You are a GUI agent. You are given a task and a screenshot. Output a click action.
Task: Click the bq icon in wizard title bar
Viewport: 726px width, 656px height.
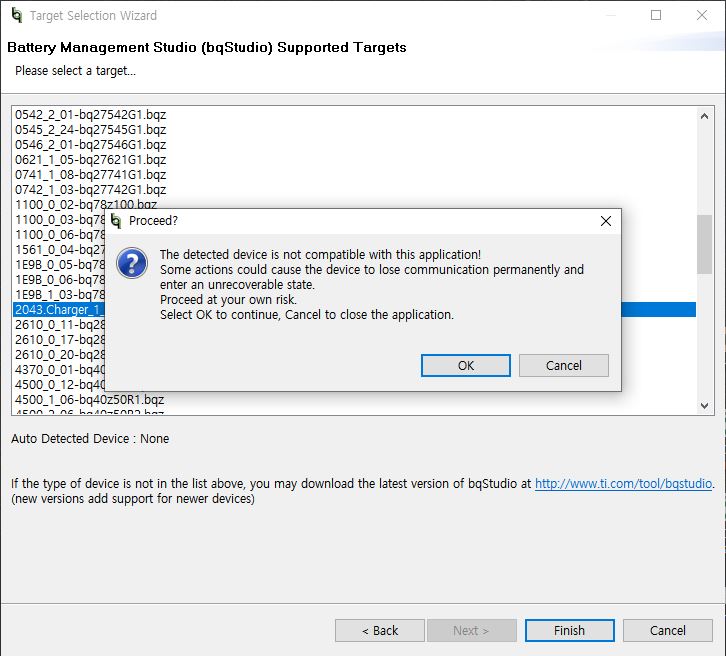click(16, 16)
